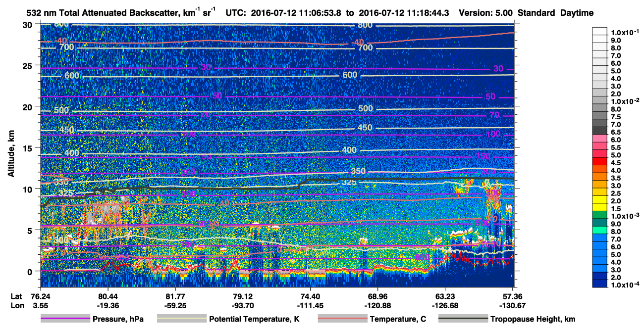Click colorbar label 7.5
This screenshot has height=330, width=644.
pyautogui.click(x=617, y=117)
